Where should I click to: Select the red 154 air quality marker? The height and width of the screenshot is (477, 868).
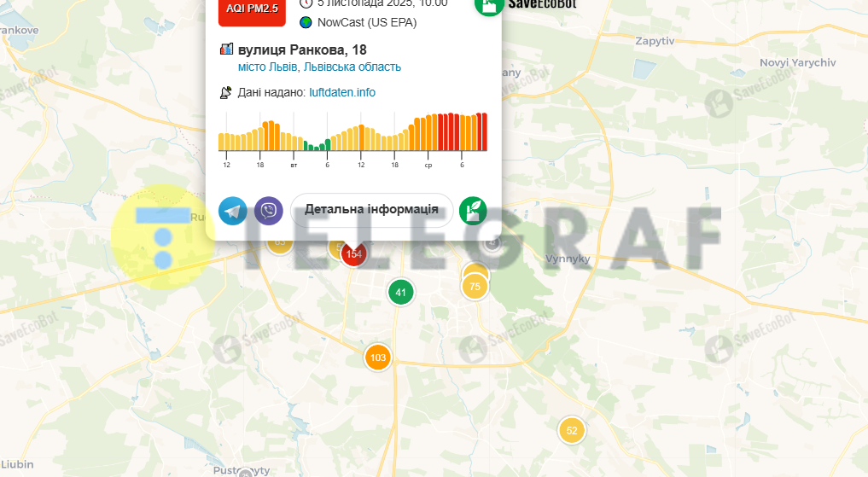click(353, 254)
